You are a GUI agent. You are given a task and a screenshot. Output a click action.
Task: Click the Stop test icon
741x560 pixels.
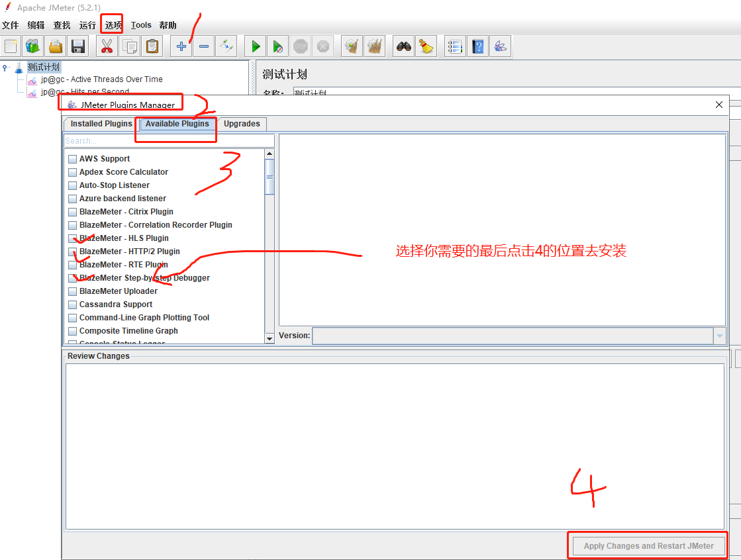(x=301, y=46)
